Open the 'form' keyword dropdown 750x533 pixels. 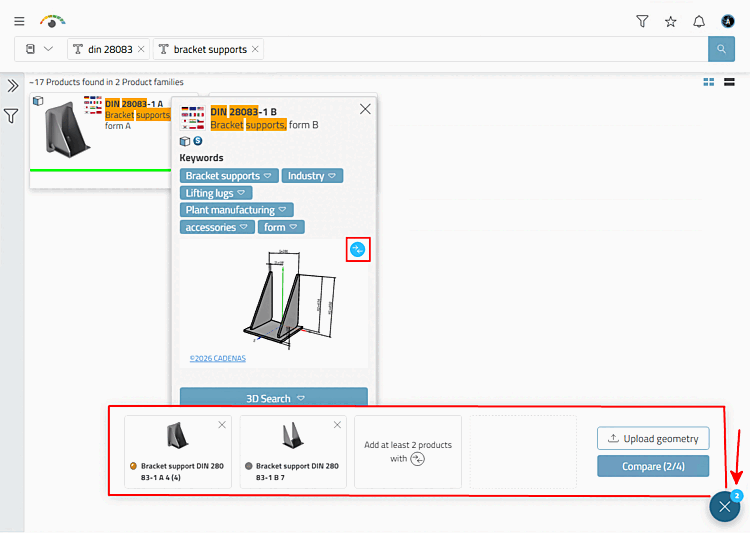281,227
